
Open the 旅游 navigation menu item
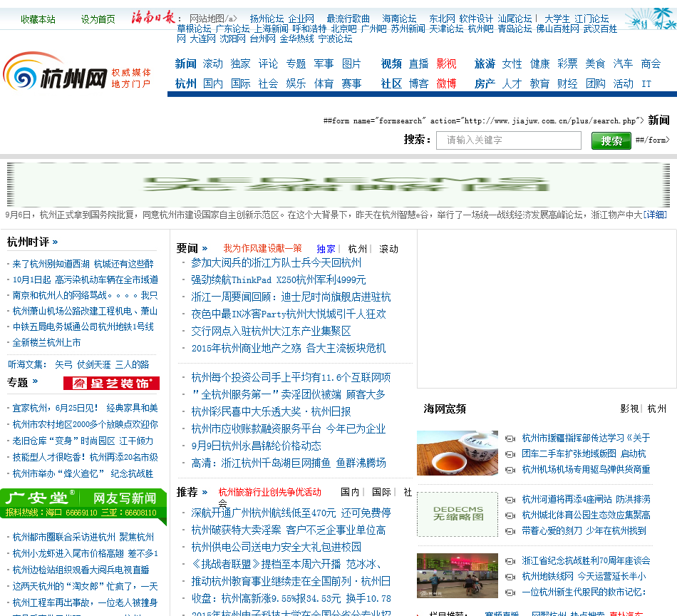(485, 64)
